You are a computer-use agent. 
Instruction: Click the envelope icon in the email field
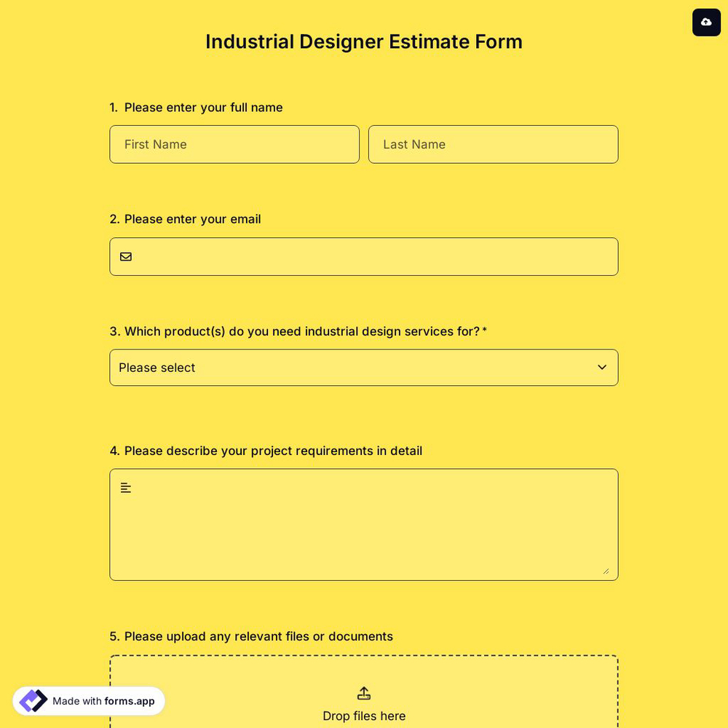pos(126,256)
